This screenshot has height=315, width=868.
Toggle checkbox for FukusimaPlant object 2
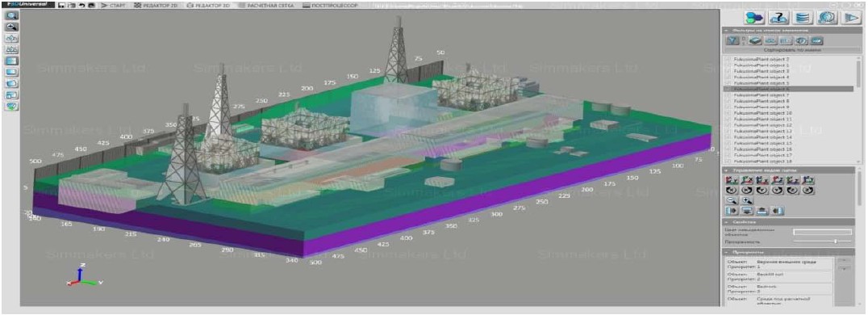pos(728,59)
